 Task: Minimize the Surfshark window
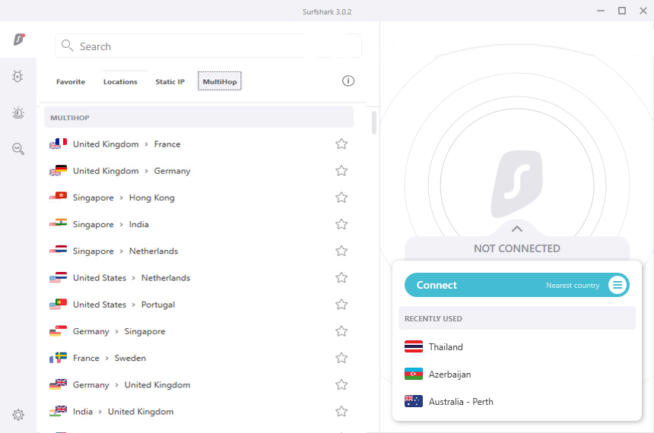[x=601, y=11]
